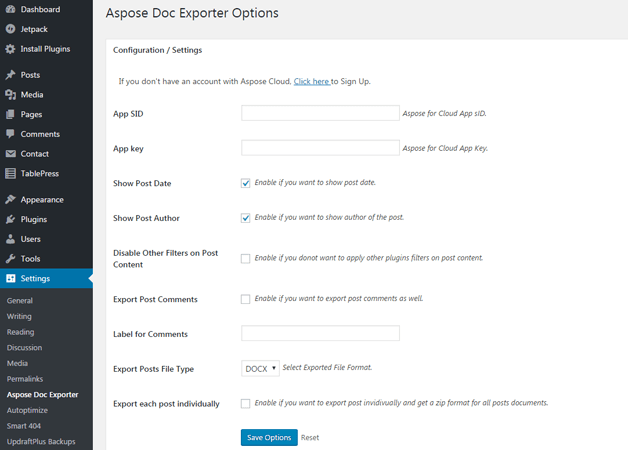Click the Contact envelope icon
Image resolution: width=628 pixels, height=450 pixels.
10,154
